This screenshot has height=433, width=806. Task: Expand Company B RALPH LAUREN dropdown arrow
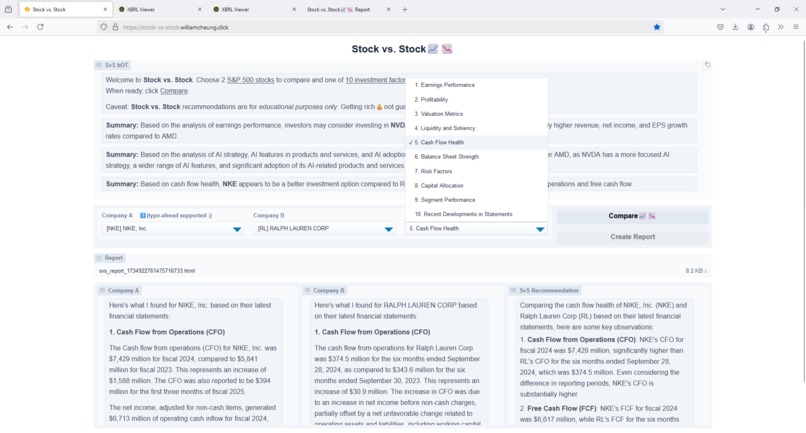coord(389,229)
